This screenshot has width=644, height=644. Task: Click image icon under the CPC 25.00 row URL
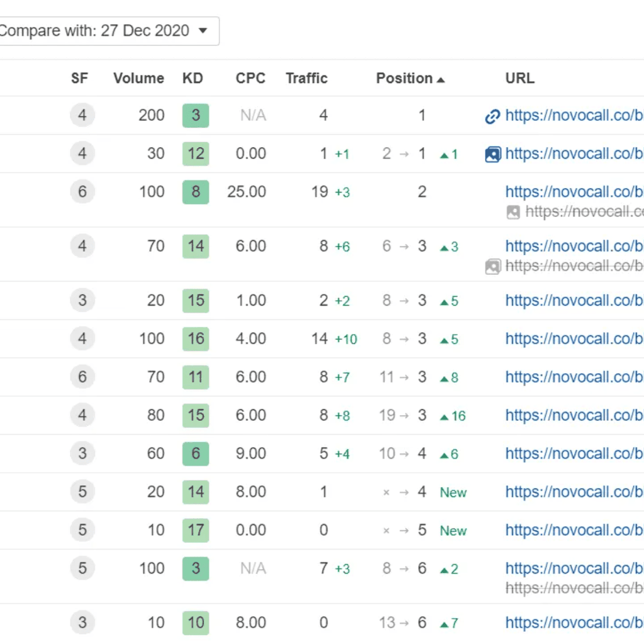tap(513, 212)
